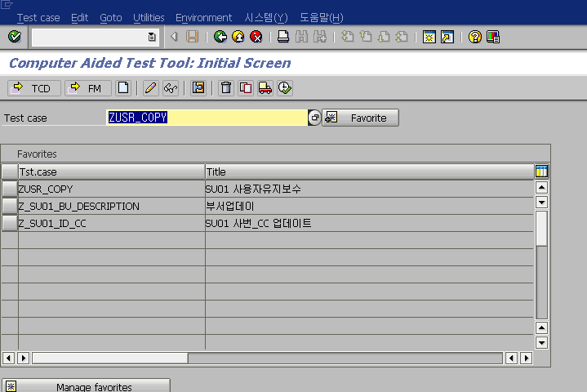Click the Z_SU01_BU_DESCRIPTION table cell
The image size is (587, 392).
tap(112, 207)
